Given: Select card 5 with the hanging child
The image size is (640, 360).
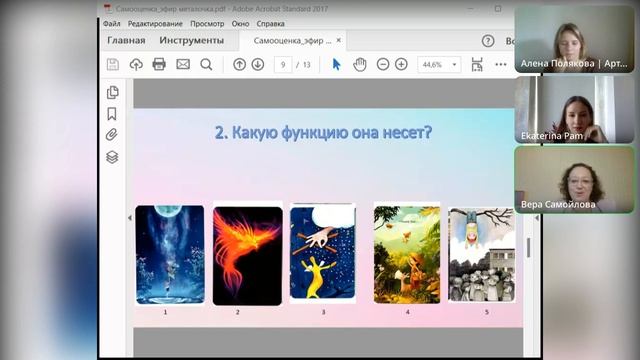Looking at the screenshot, I should pos(482,255).
